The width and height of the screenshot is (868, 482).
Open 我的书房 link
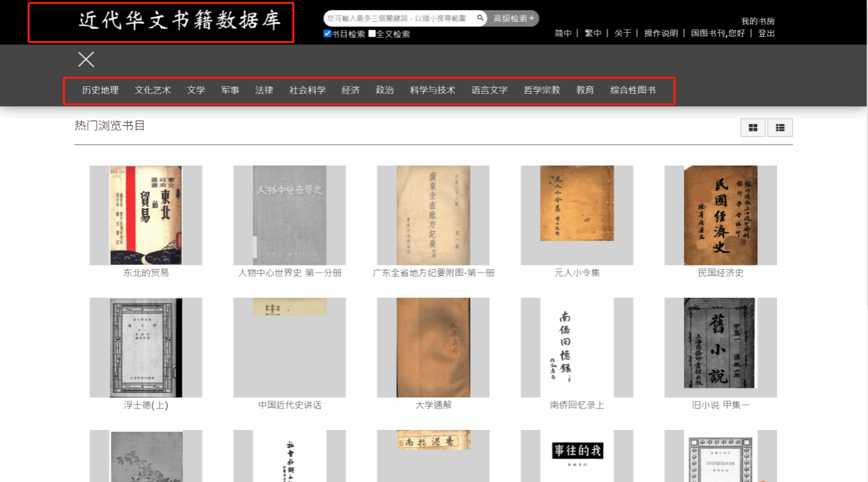758,21
